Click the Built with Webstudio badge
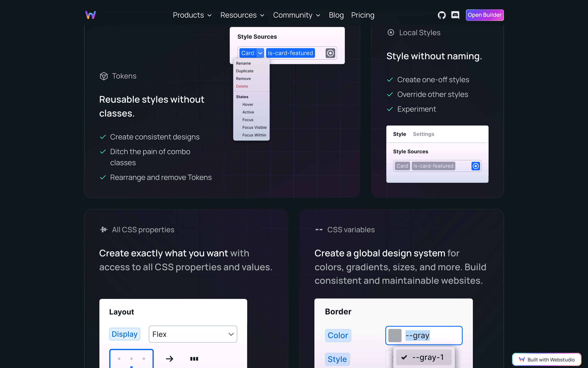The image size is (588, 368). (547, 359)
